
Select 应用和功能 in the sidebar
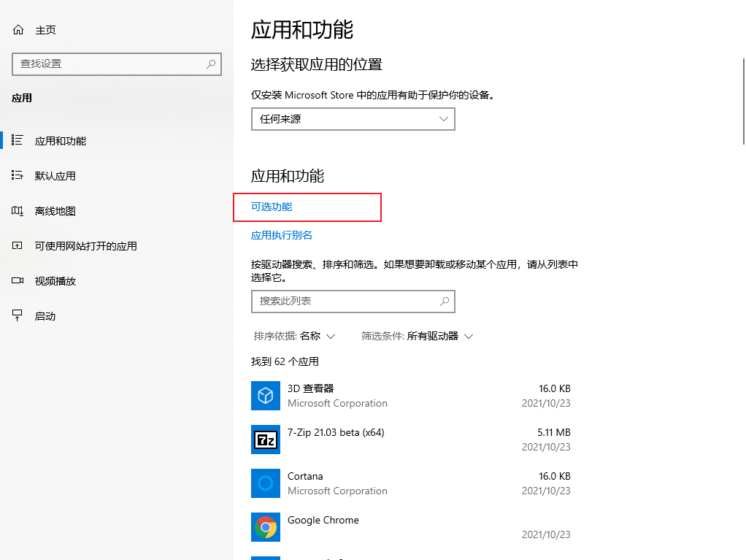pyautogui.click(x=117, y=141)
